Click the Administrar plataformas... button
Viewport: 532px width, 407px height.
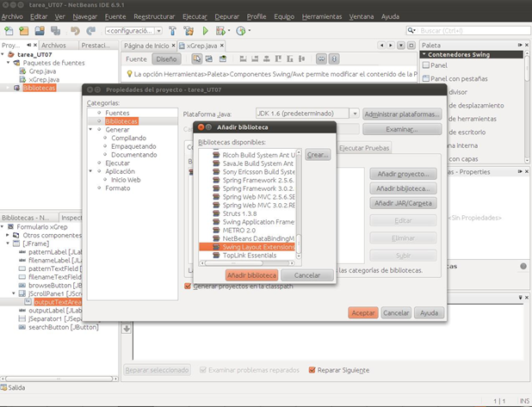coord(402,114)
